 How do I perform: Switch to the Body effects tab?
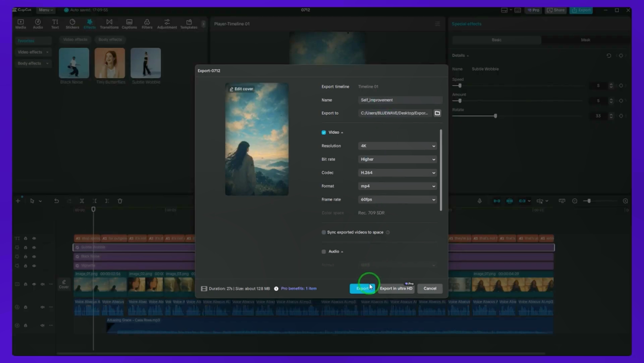coord(110,39)
